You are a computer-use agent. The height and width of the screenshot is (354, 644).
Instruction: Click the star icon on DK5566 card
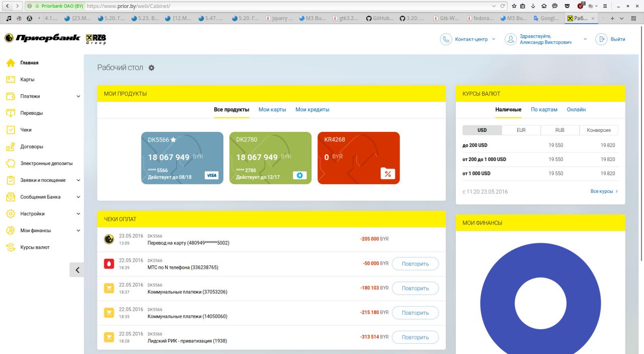tap(173, 139)
